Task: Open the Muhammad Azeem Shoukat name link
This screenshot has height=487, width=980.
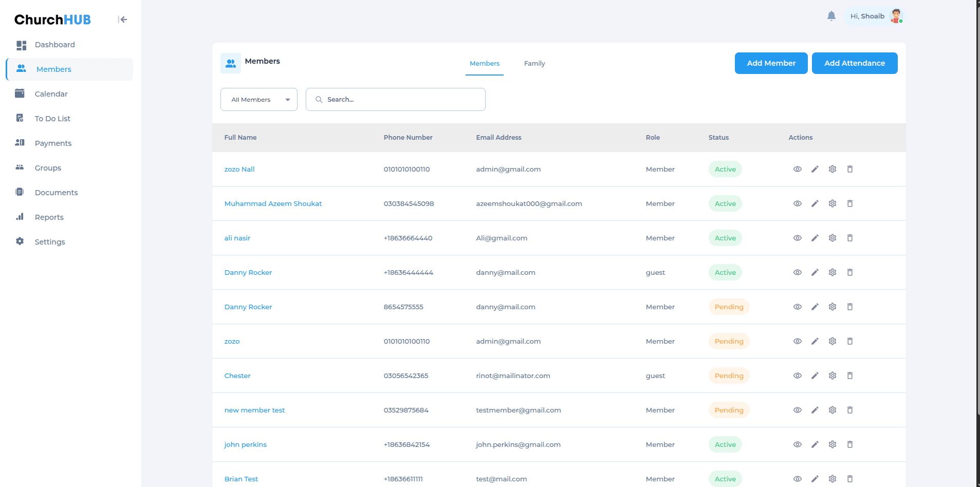Action: (x=273, y=203)
